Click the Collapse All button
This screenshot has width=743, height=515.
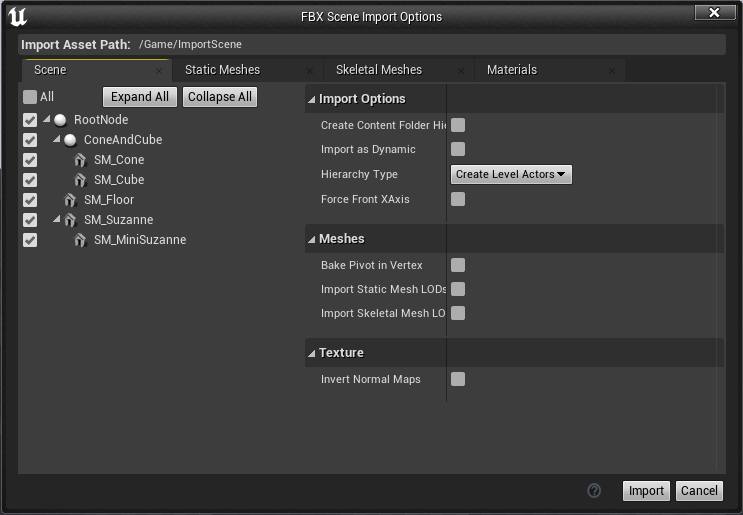[x=220, y=97]
